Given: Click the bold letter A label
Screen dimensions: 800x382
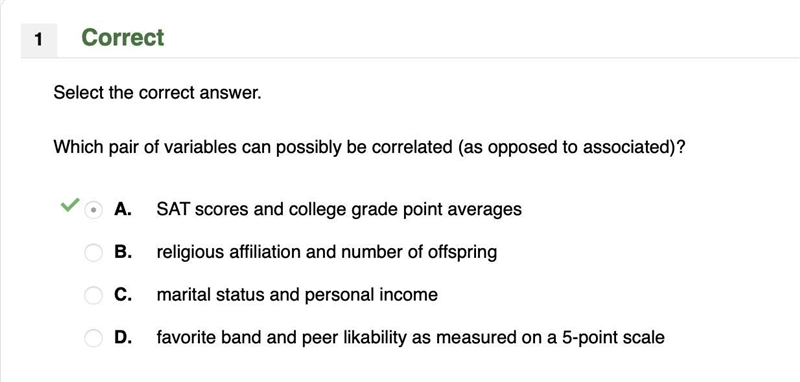Looking at the screenshot, I should [x=123, y=209].
